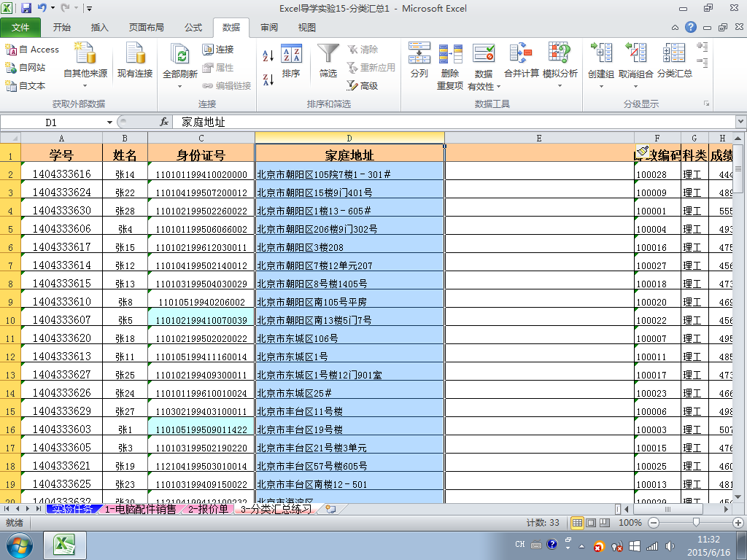Sort ascending A to Z
This screenshot has height=560, width=747.
[x=268, y=55]
